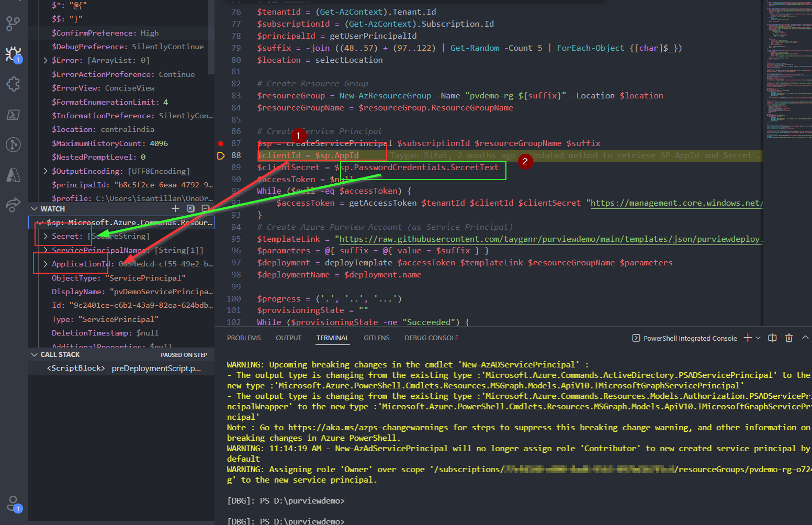
Task: Toggle the breakpoint on line 87
Action: pos(221,143)
